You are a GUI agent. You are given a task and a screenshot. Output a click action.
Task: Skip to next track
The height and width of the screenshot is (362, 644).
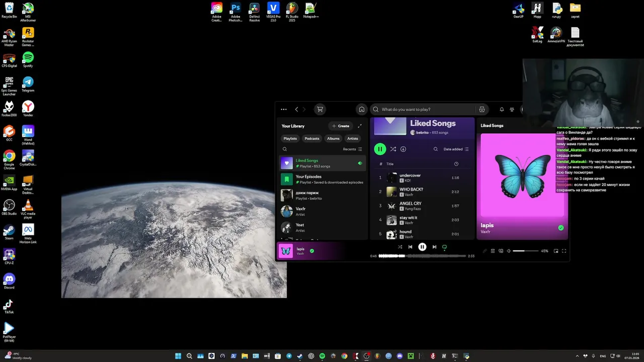[434, 247]
